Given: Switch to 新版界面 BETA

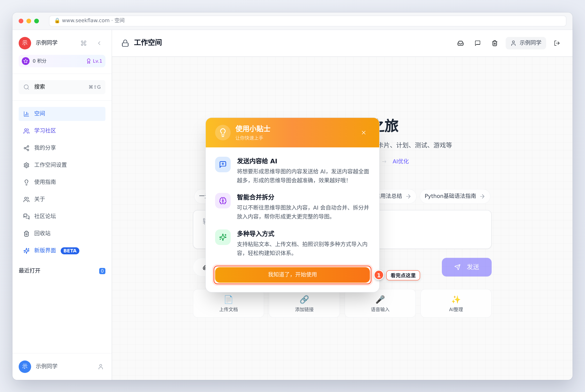Looking at the screenshot, I should pos(62,250).
